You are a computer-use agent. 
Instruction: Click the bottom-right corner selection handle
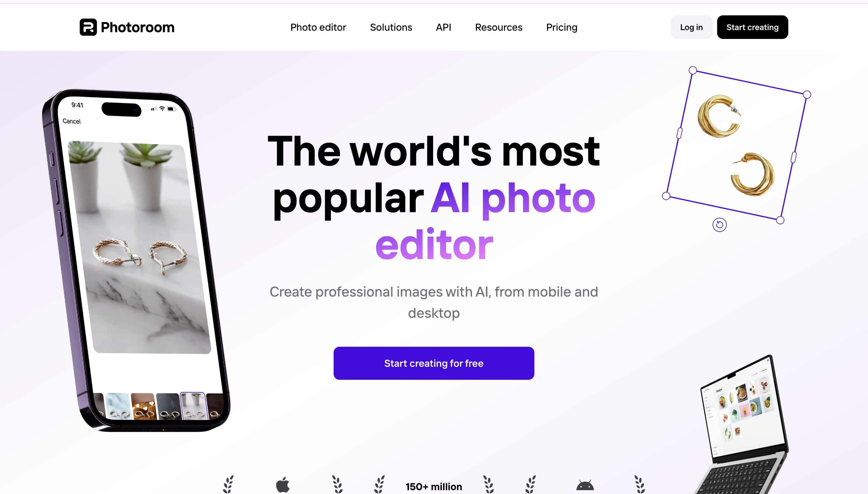pos(780,220)
